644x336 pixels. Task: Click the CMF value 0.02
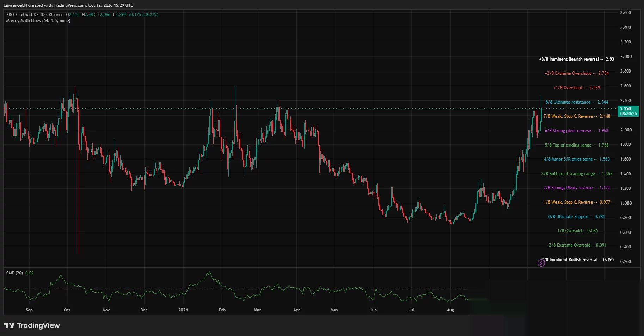click(x=30, y=273)
